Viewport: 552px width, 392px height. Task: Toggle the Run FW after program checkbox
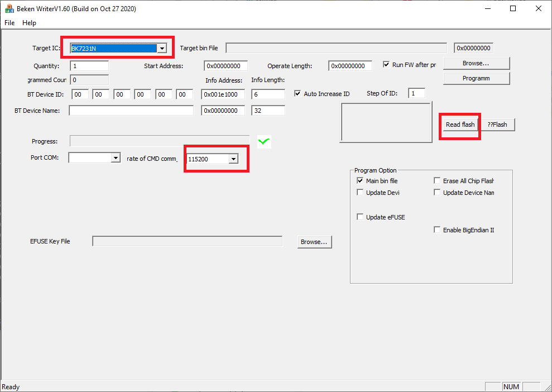(x=386, y=65)
